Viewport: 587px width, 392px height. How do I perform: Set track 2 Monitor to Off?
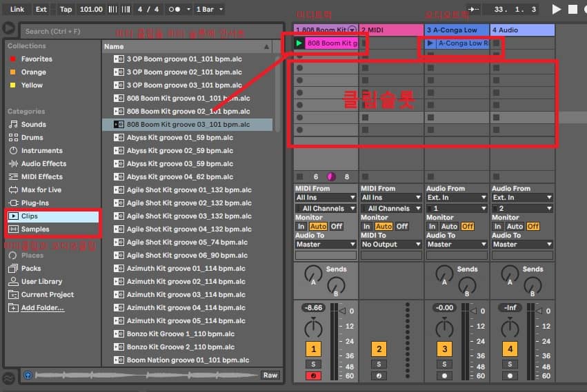click(x=402, y=226)
